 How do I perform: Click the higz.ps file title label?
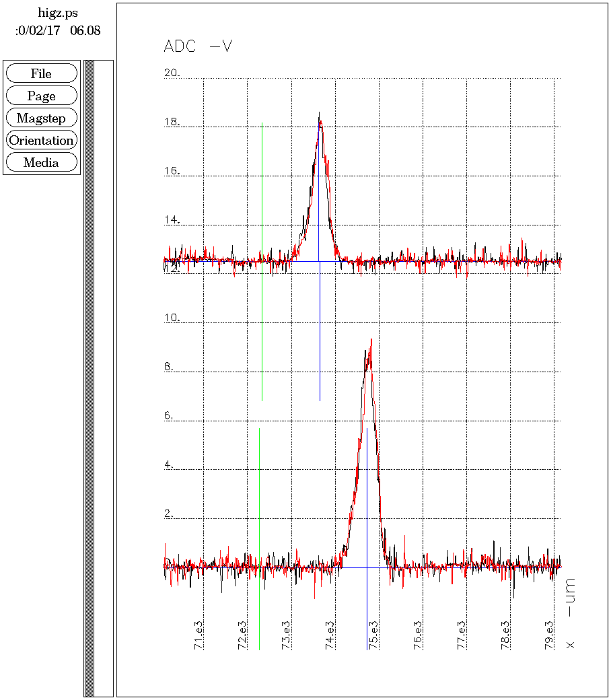point(57,13)
